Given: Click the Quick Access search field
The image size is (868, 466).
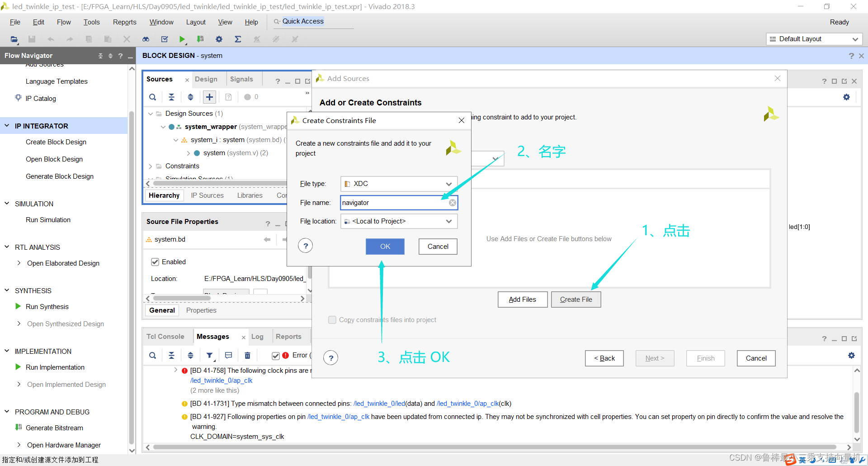Looking at the screenshot, I should click(313, 22).
